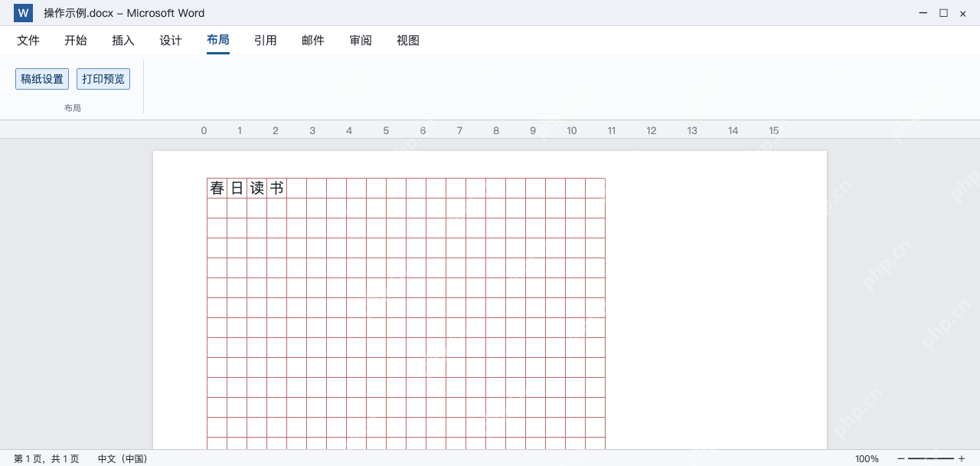This screenshot has width=980, height=466.
Task: Open the 审阅 ribbon tab
Action: [x=361, y=41]
